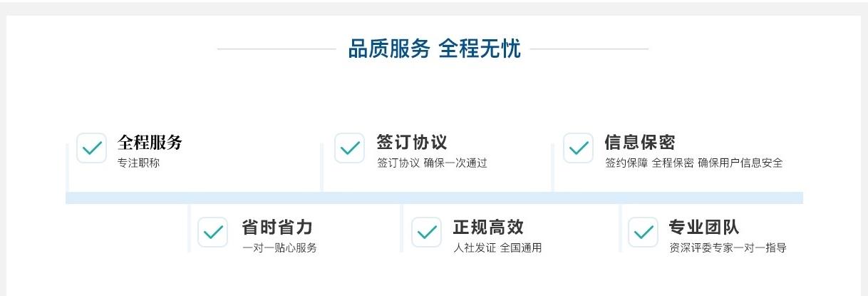Click the light blue horizontal timeline bar

click(434, 198)
